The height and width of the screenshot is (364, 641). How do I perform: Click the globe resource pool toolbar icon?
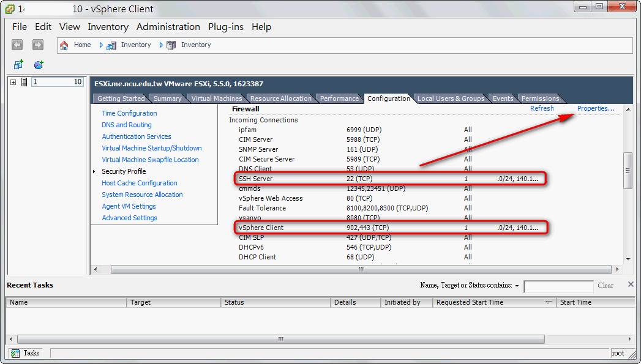(x=39, y=65)
